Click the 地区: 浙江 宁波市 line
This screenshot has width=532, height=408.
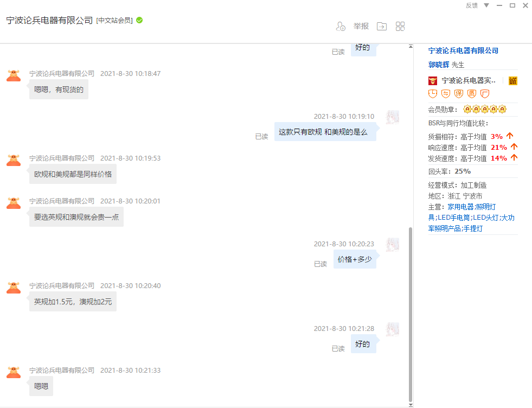[x=455, y=196]
